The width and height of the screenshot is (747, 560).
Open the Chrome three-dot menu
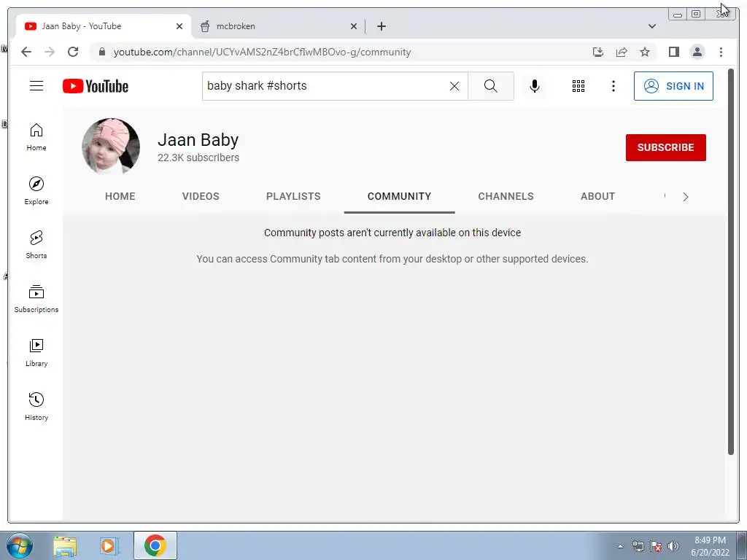click(x=721, y=52)
